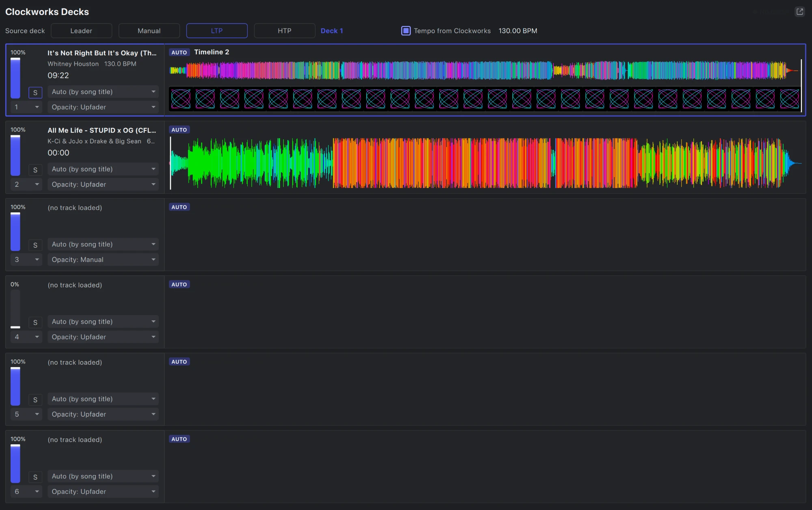Open the pop-out window icon
The height and width of the screenshot is (510, 812).
tap(799, 12)
